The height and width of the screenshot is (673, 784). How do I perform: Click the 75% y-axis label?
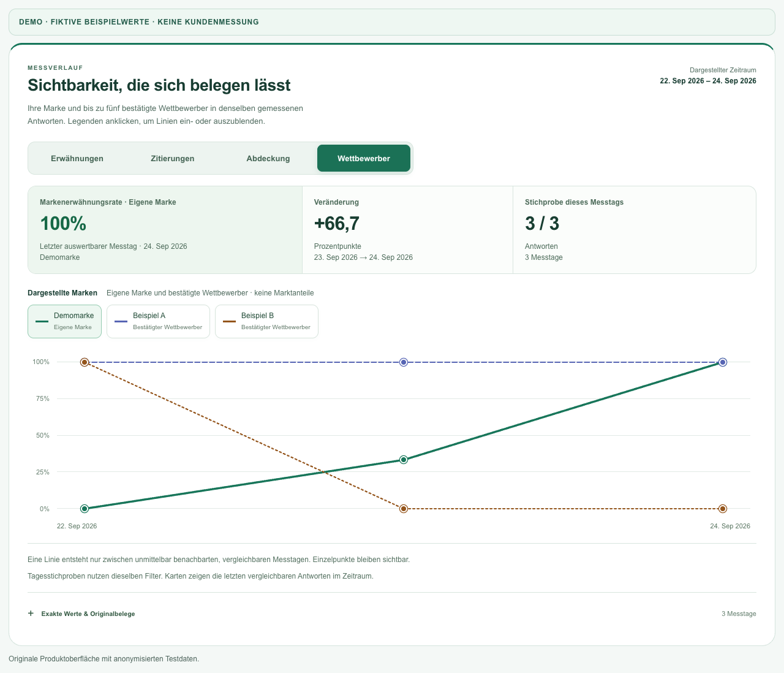[x=42, y=398]
